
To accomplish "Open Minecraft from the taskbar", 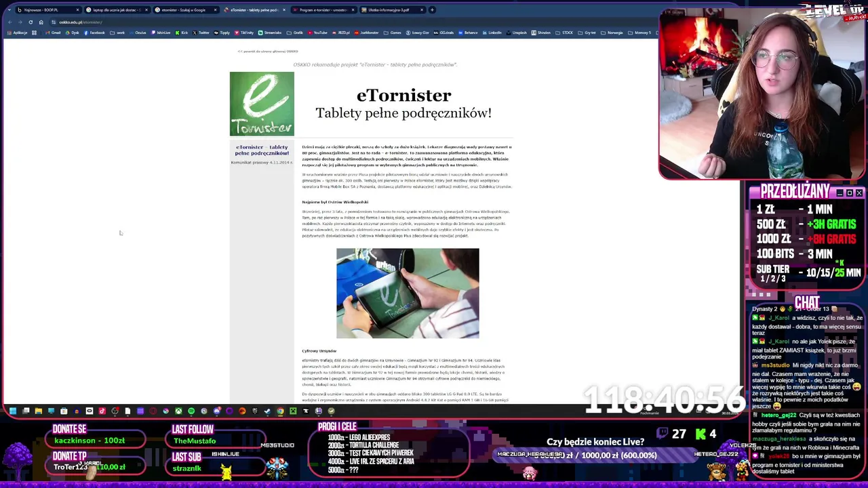I will (293, 411).
